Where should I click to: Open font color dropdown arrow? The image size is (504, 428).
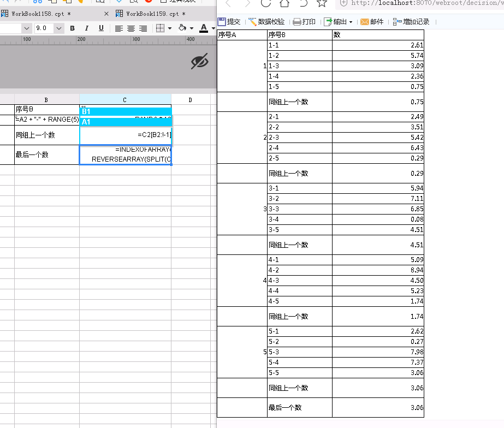point(214,28)
